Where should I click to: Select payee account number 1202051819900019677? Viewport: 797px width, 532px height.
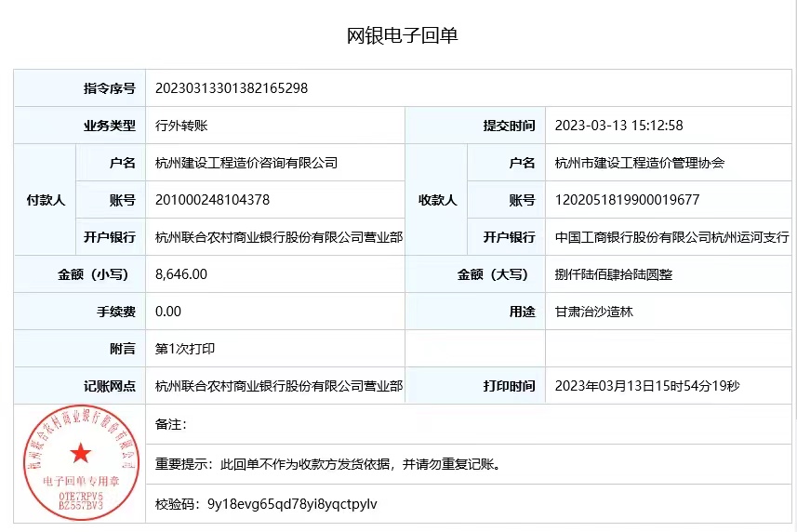[x=627, y=200]
